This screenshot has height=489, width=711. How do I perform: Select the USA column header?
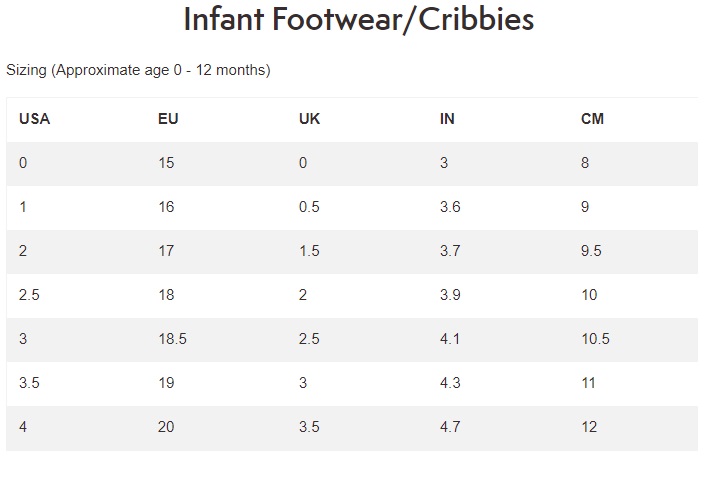click(34, 119)
